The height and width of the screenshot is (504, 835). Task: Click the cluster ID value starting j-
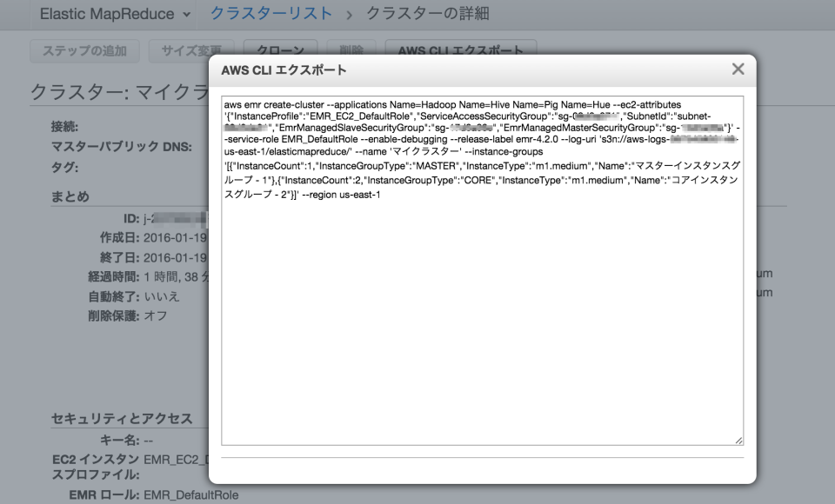pyautogui.click(x=175, y=218)
